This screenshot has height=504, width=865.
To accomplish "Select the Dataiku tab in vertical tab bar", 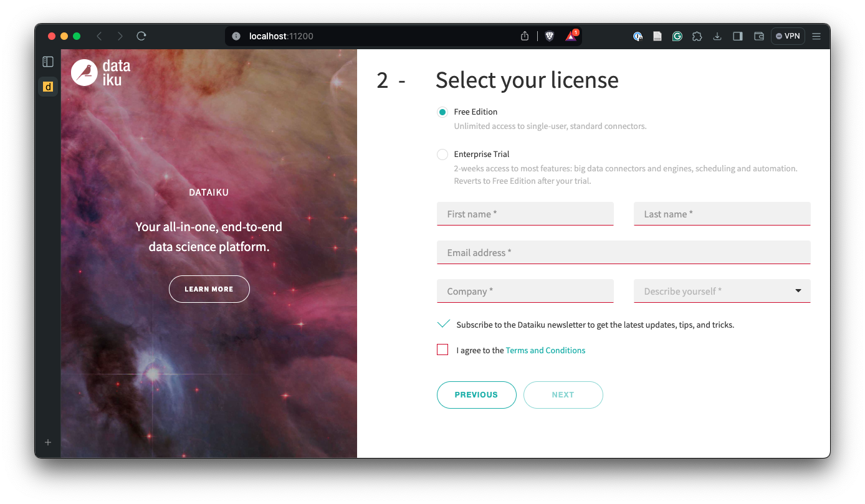I will (48, 87).
